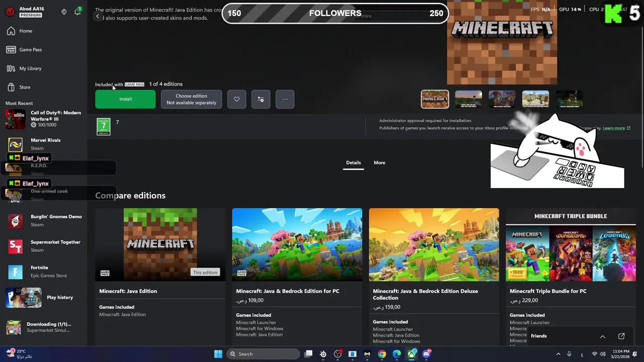Open Fortnite from Most Recent list
644x362 pixels.
click(x=44, y=272)
